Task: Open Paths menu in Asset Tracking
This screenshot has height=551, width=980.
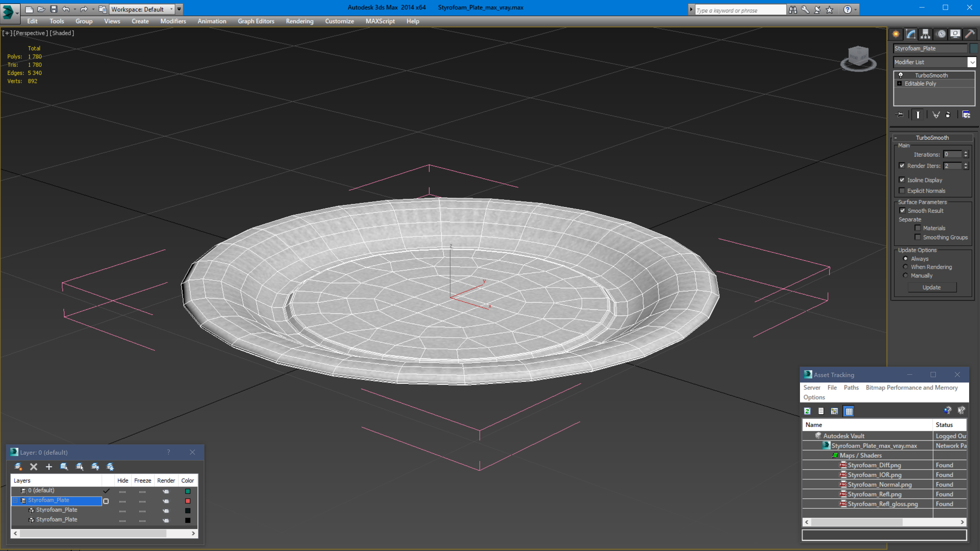Action: [x=851, y=387]
